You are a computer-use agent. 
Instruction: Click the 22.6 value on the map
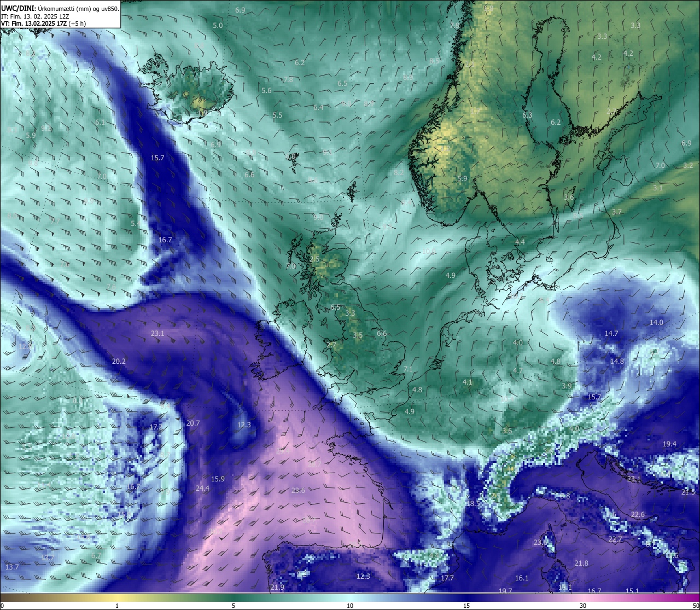point(638,514)
